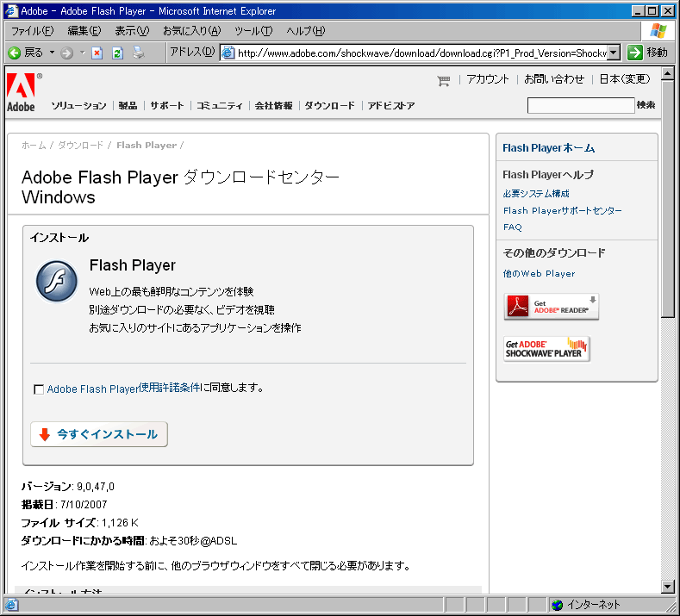
Task: Open the ダウンロード navigation item
Action: 329,106
